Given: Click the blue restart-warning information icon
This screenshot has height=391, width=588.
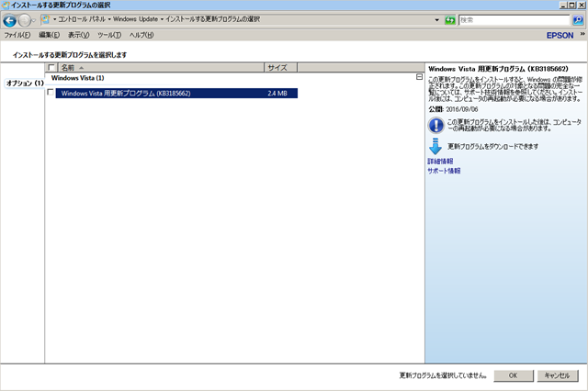Looking at the screenshot, I should click(435, 125).
